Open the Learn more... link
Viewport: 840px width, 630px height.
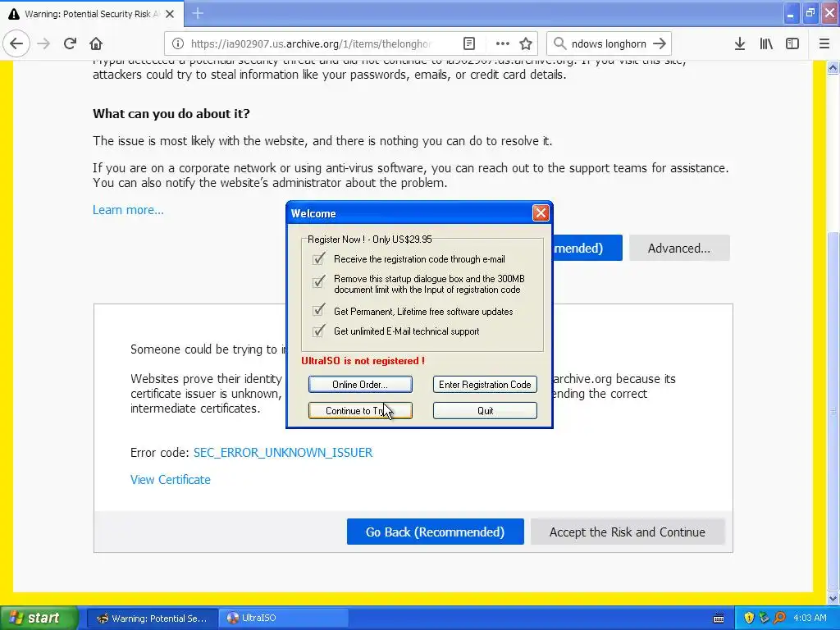(x=128, y=210)
